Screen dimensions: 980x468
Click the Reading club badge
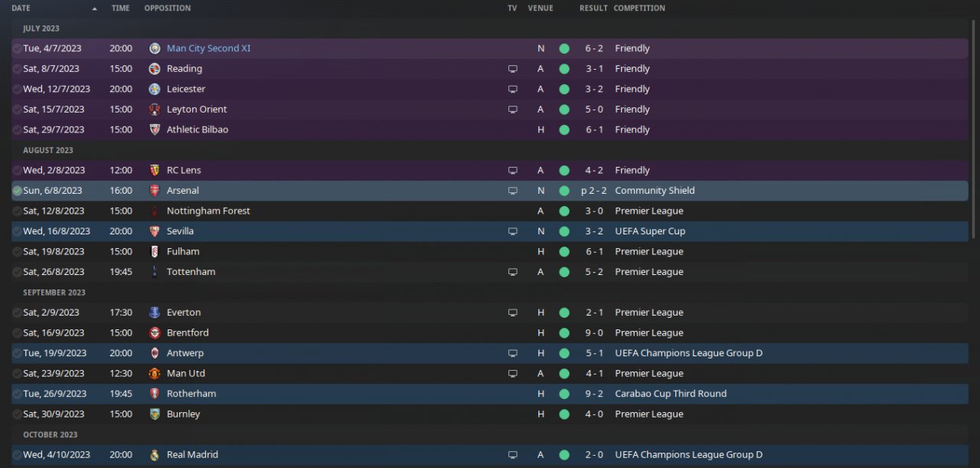pos(155,69)
